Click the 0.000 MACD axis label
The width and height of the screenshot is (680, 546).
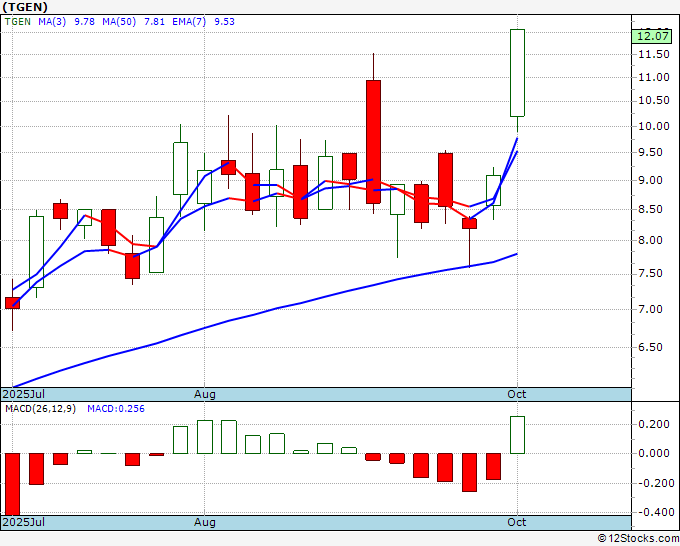654,454
